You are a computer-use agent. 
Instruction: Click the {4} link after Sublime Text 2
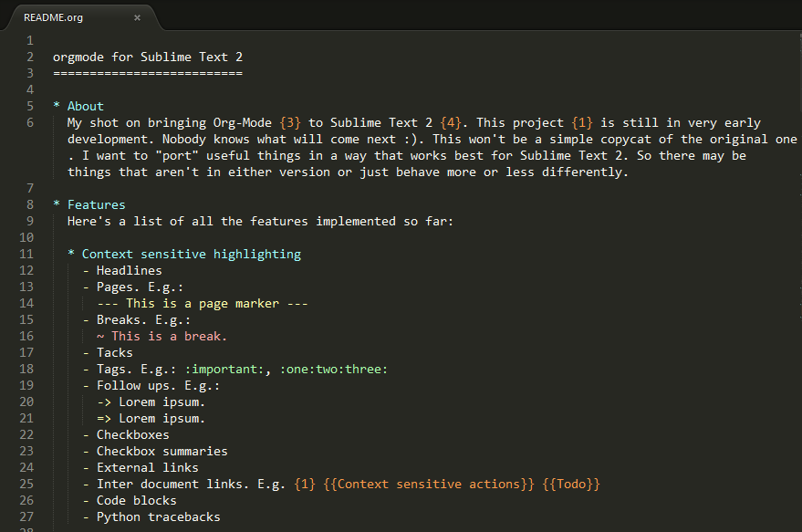[x=451, y=122]
